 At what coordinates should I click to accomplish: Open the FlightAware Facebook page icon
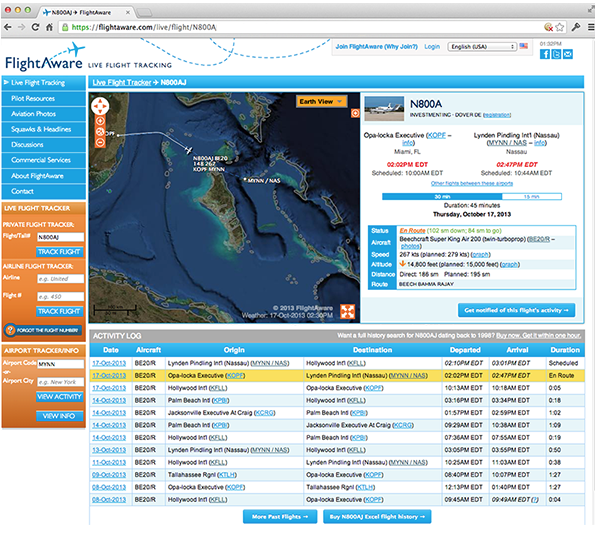point(545,54)
